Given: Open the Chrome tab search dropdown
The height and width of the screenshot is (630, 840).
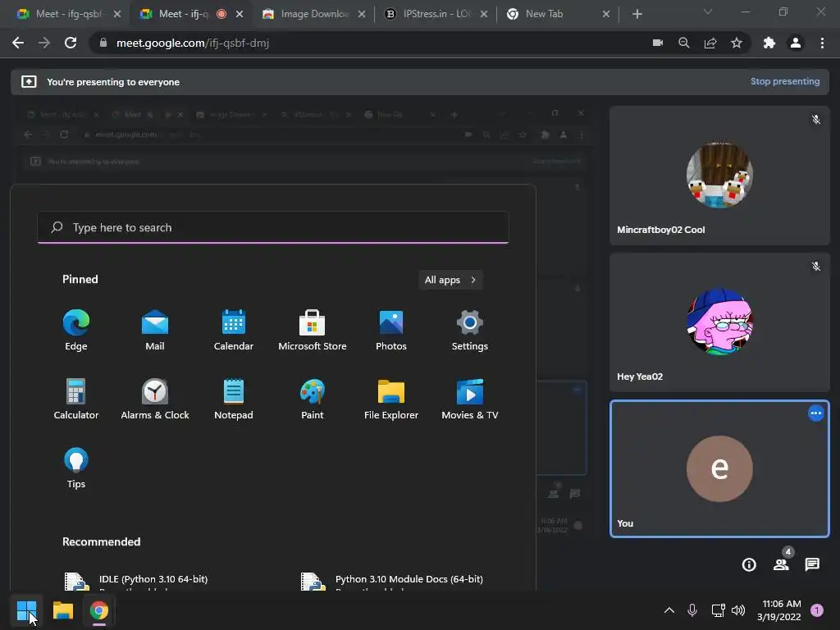Looking at the screenshot, I should [708, 12].
